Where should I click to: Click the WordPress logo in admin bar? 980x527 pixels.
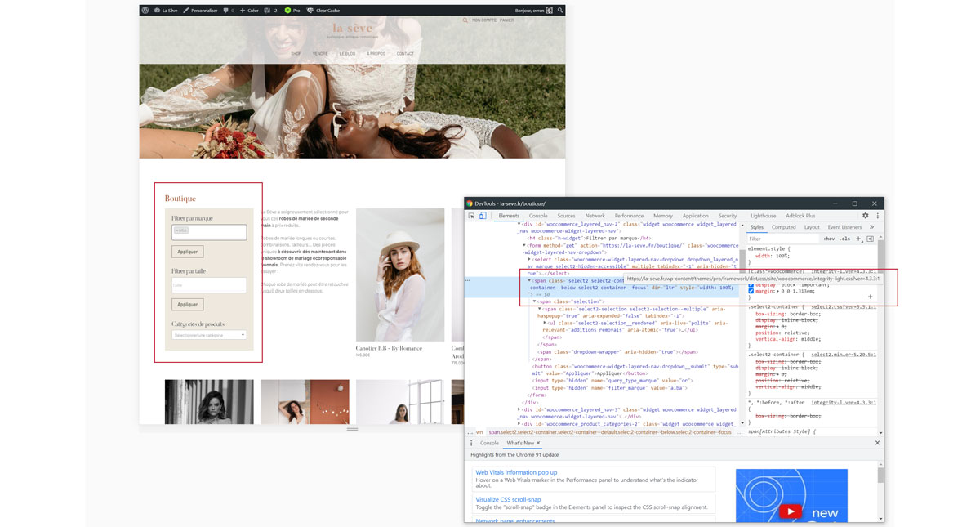[x=145, y=11]
